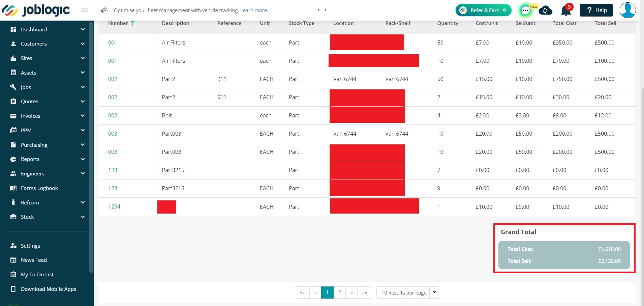This screenshot has width=644, height=306.
Task: Go to the previous announcement arrow
Action: tap(318, 10)
